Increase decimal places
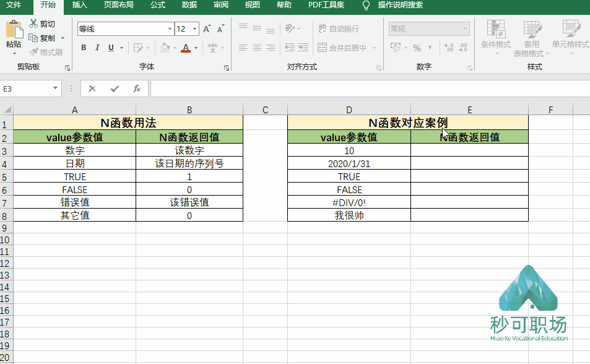This screenshot has width=590, height=364. (449, 48)
